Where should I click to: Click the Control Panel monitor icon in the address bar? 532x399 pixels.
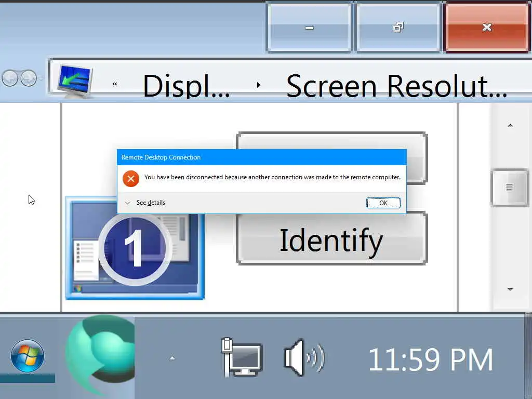coord(75,81)
